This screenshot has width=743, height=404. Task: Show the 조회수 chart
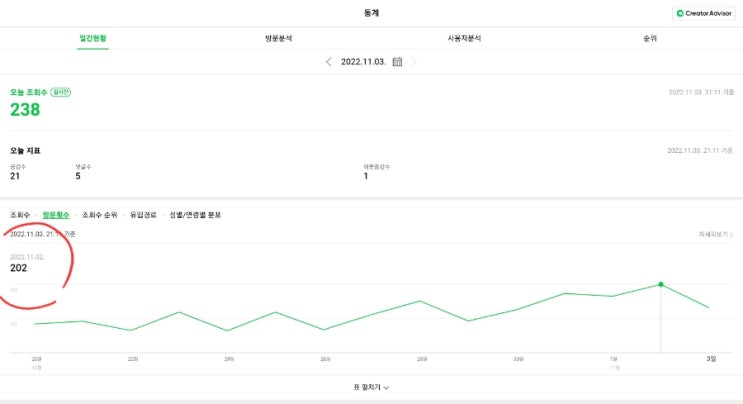20,215
